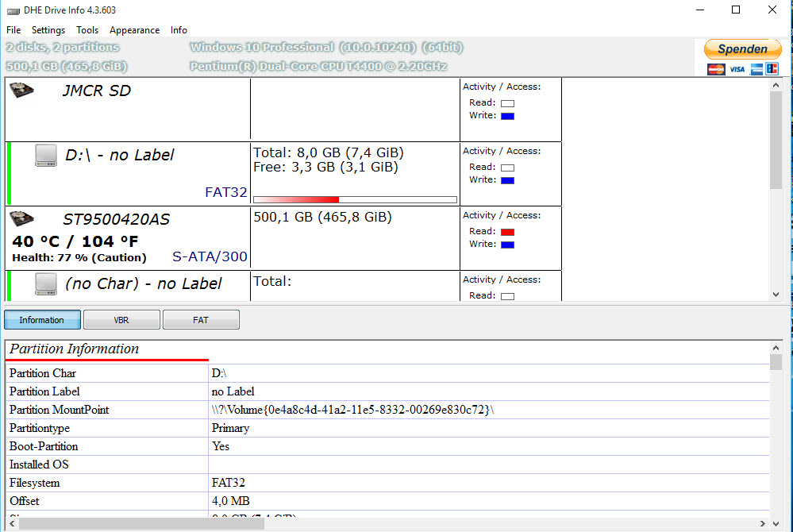Viewport: 793px width, 532px height.
Task: Click the VISA payment icon
Action: [737, 69]
